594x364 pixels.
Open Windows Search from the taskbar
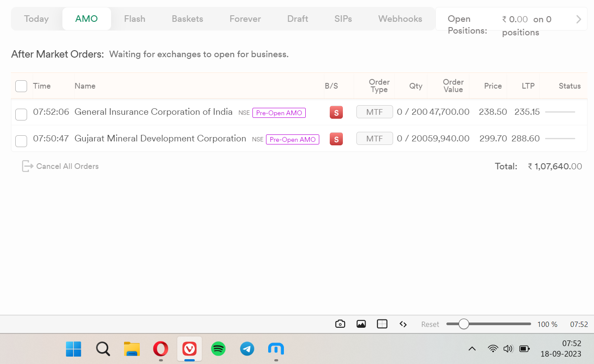(x=103, y=349)
